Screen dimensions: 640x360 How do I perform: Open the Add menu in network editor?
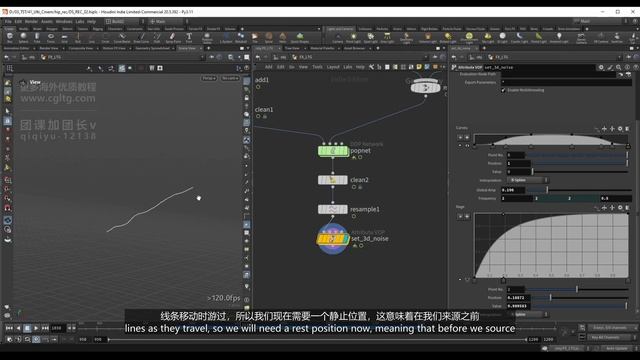pos(269,67)
